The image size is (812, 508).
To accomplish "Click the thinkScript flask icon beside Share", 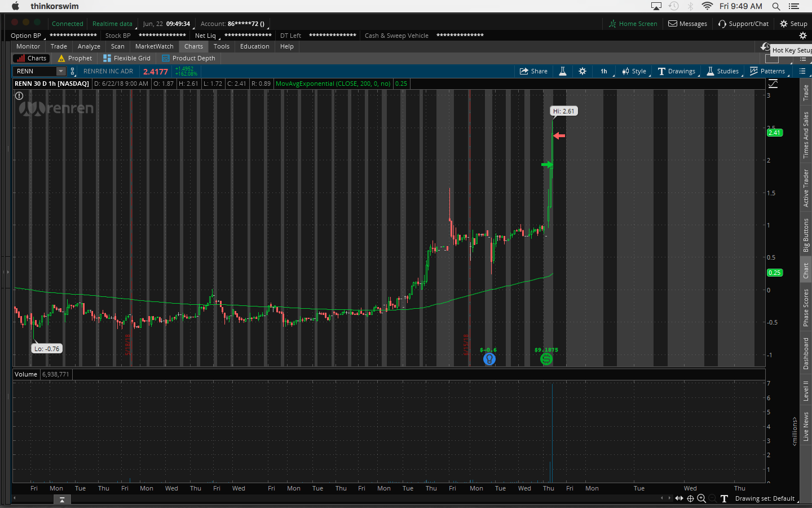I will [562, 71].
